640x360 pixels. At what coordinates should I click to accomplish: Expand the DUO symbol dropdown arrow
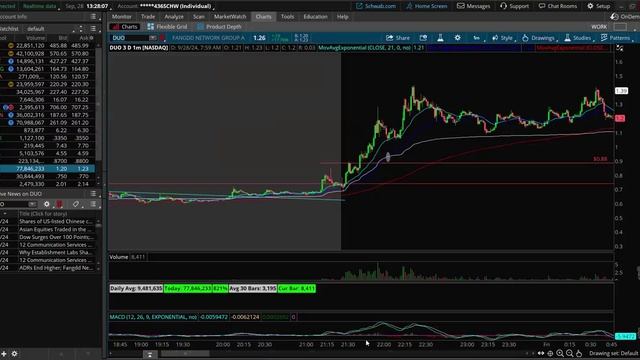coord(152,38)
